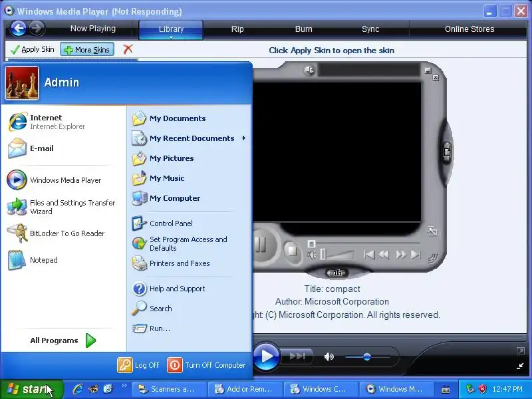Open Set Program Access and Defaults
Viewport: 532px width, 399px height.
180,243
